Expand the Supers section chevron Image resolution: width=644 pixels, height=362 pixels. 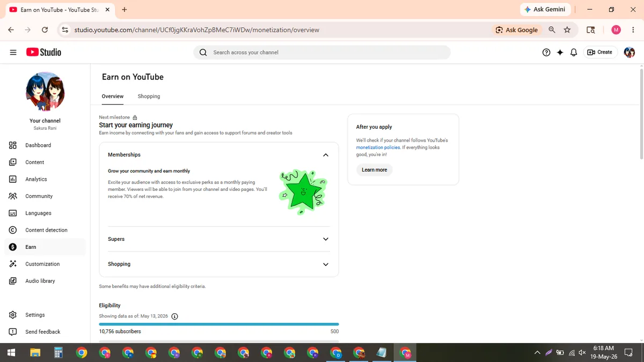coord(326,239)
